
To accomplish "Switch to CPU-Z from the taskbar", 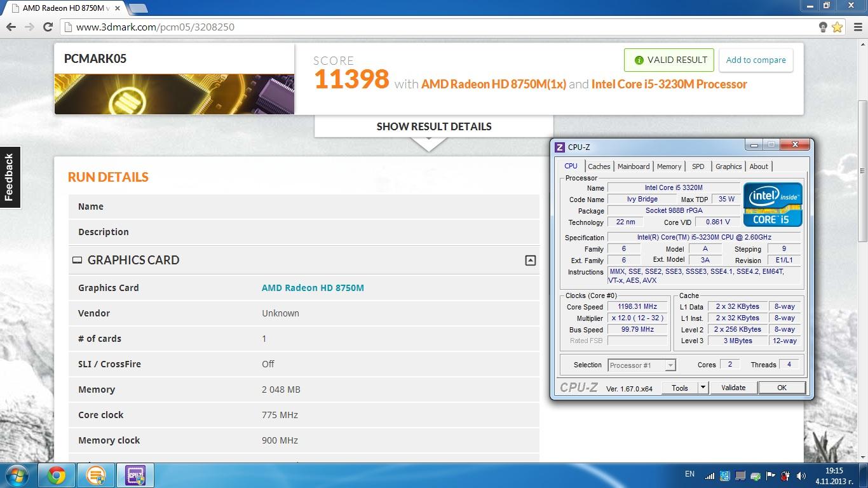I will point(135,475).
